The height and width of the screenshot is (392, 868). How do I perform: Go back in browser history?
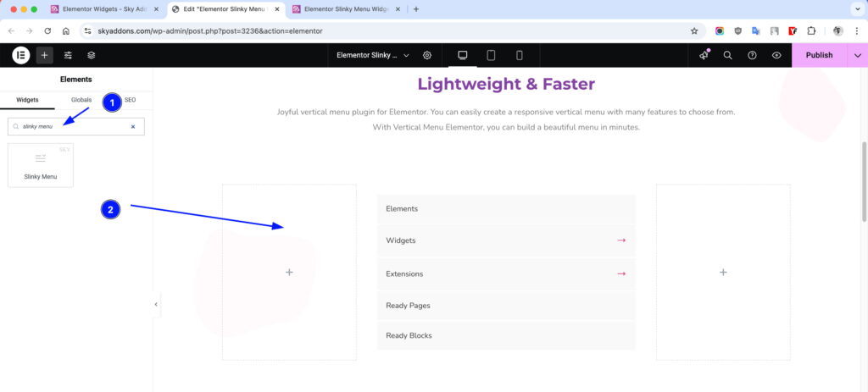(x=12, y=31)
